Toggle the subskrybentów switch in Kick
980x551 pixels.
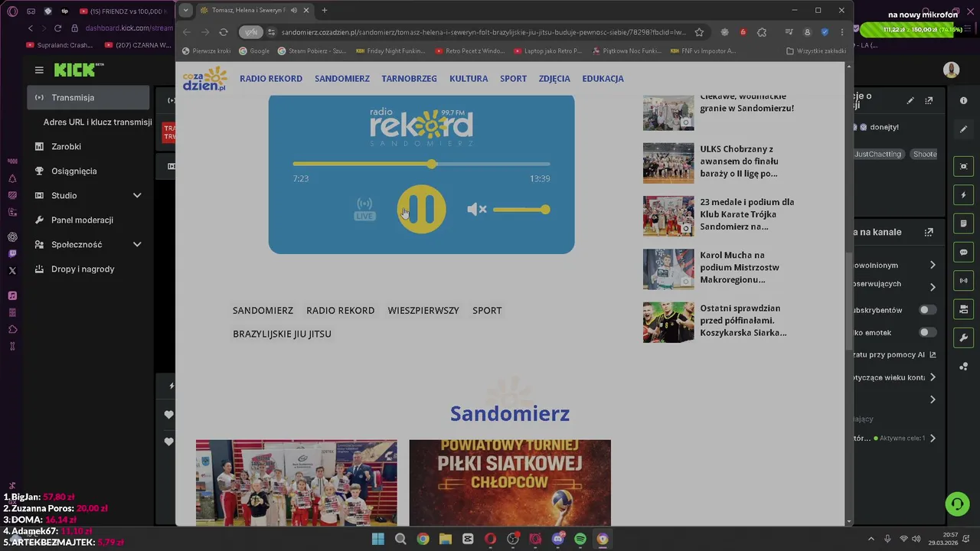pyautogui.click(x=927, y=310)
